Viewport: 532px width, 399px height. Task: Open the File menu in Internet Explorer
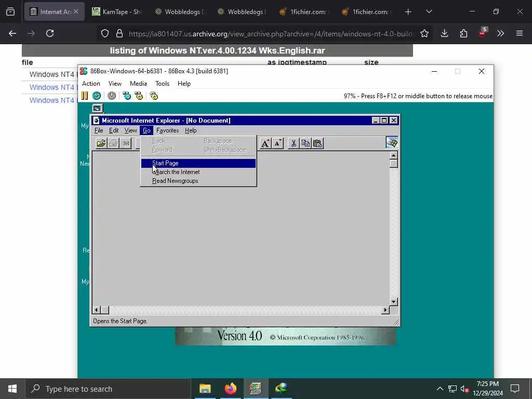click(x=99, y=130)
